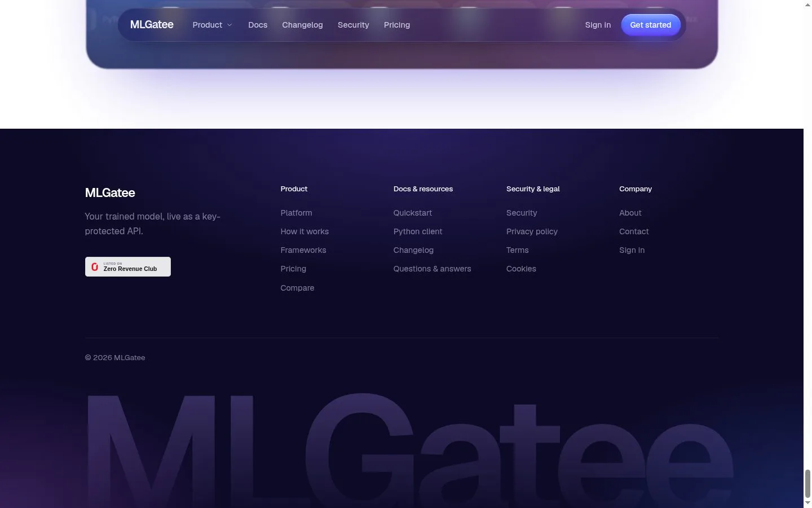Open the Frameworks footer link

303,250
